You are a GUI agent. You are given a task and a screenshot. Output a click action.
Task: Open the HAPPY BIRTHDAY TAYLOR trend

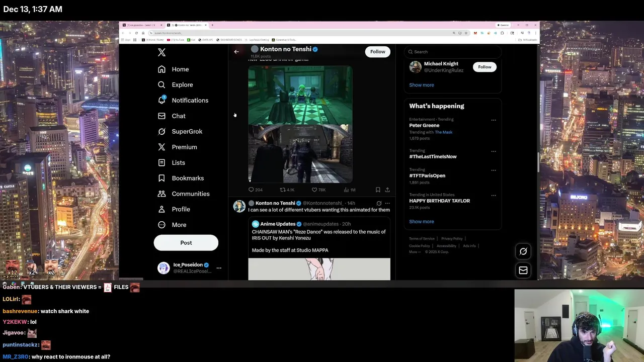coord(439,201)
